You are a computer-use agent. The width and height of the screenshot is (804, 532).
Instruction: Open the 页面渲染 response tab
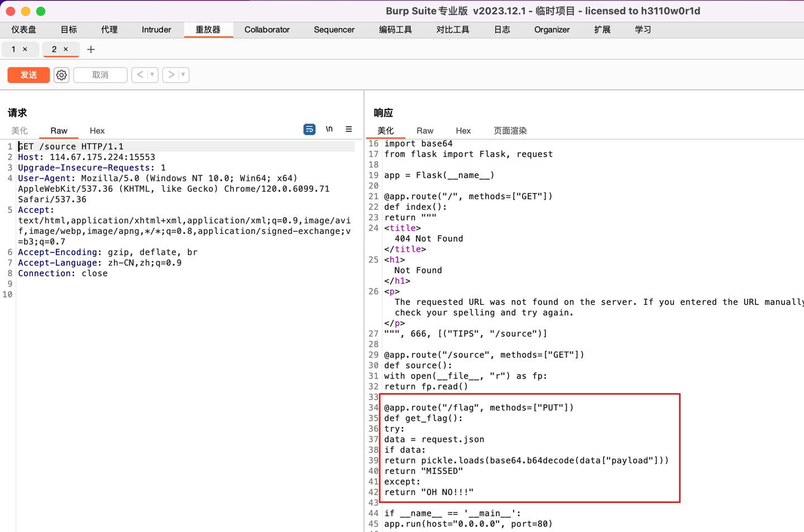[510, 131]
